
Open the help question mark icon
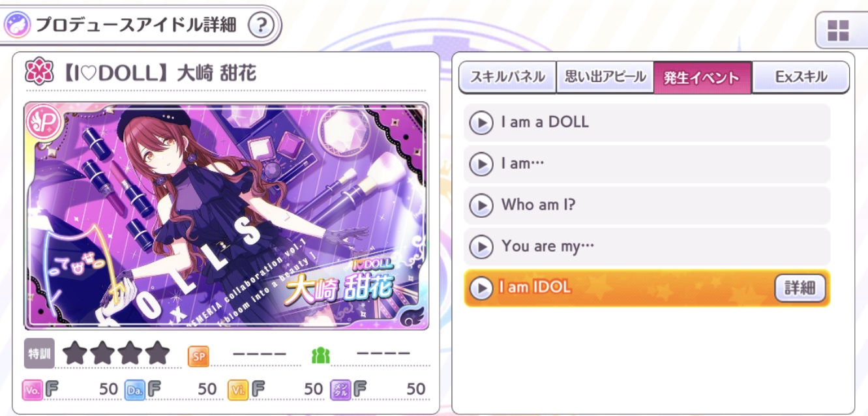[262, 26]
